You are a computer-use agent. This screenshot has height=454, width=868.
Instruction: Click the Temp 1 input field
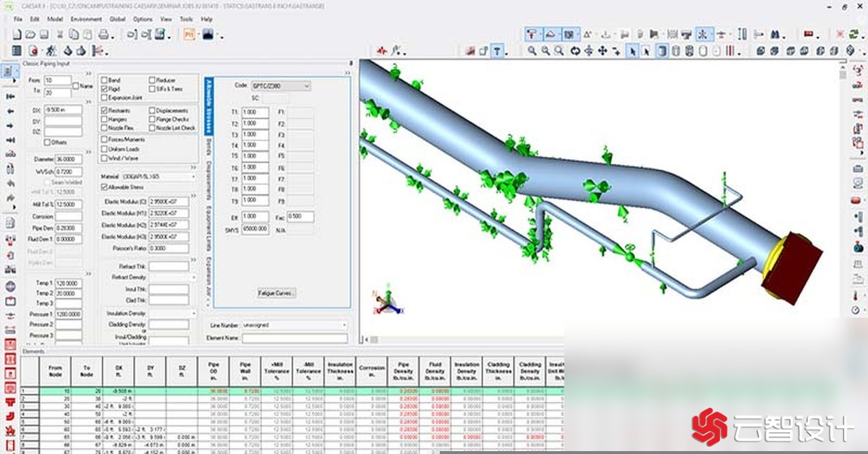coord(69,283)
